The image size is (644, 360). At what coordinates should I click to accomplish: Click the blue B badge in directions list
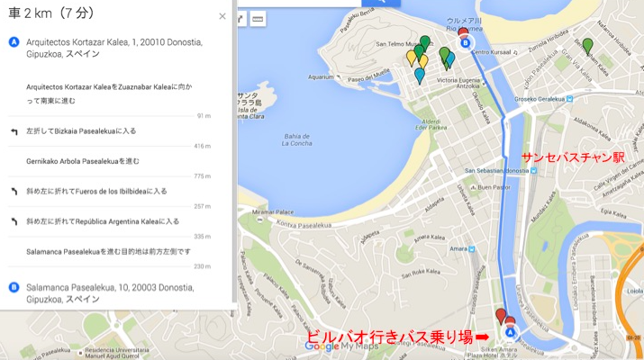tap(14, 287)
